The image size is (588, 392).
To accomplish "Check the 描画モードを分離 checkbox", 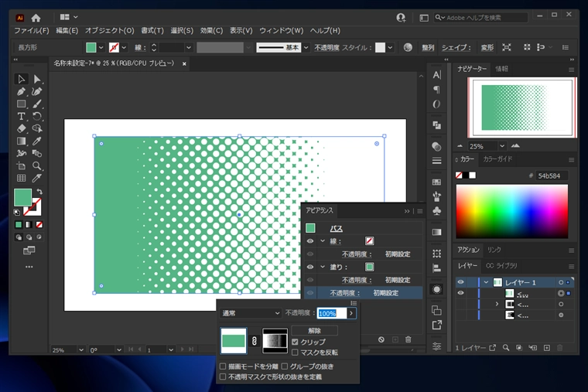I will coord(223,366).
